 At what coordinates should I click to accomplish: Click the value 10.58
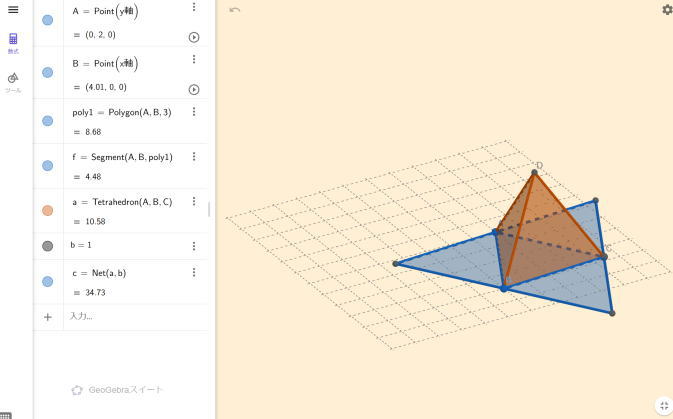(x=95, y=222)
